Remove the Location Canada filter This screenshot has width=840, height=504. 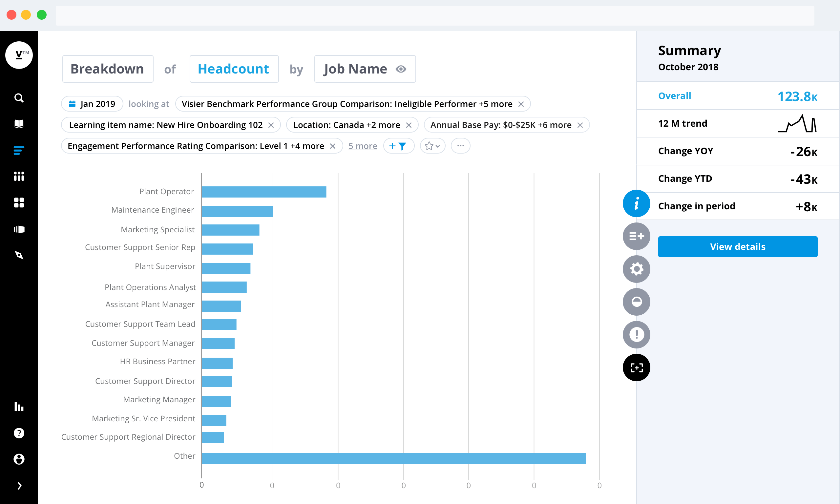tap(409, 125)
